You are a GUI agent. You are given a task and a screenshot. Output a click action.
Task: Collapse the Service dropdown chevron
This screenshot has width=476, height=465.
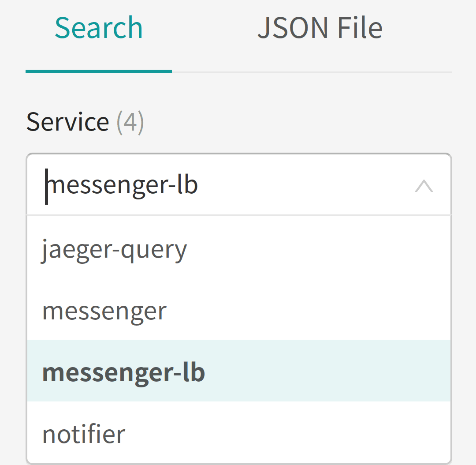pyautogui.click(x=424, y=185)
